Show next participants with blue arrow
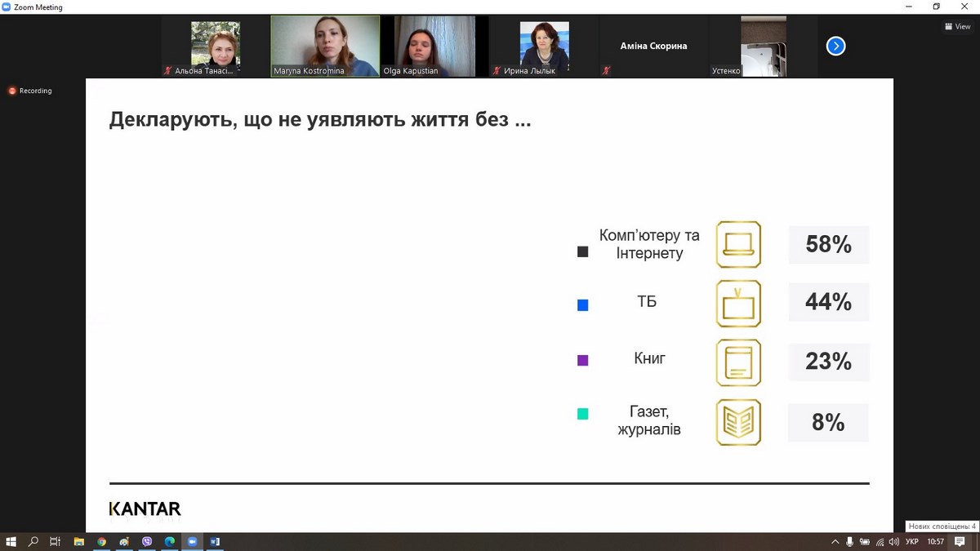The height and width of the screenshot is (551, 980). click(835, 47)
